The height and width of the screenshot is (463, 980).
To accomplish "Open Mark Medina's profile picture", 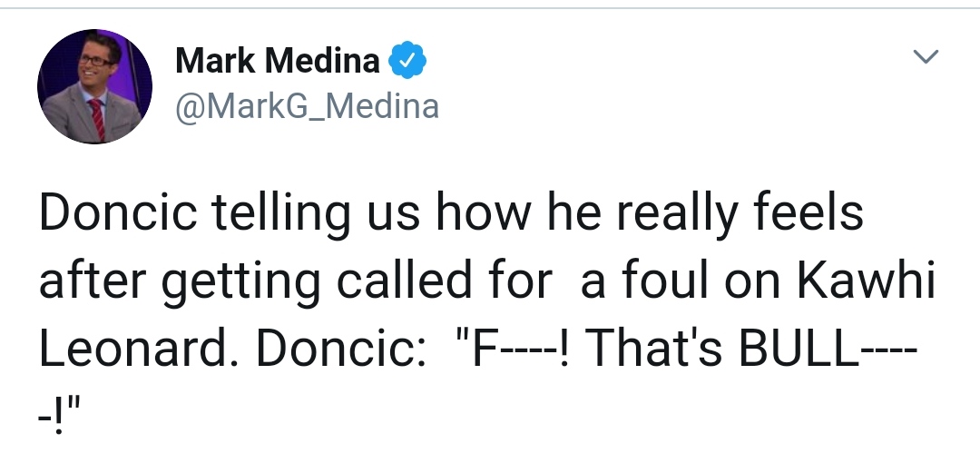I will 93,86.
